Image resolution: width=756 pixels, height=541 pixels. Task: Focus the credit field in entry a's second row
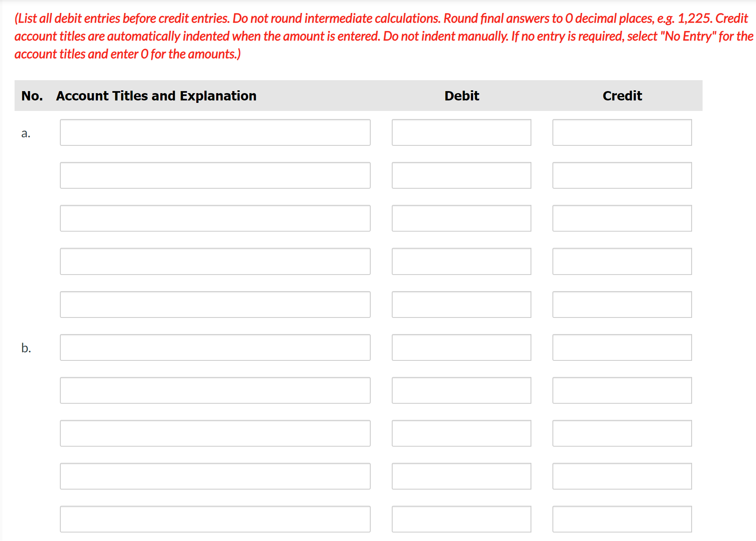[622, 175]
